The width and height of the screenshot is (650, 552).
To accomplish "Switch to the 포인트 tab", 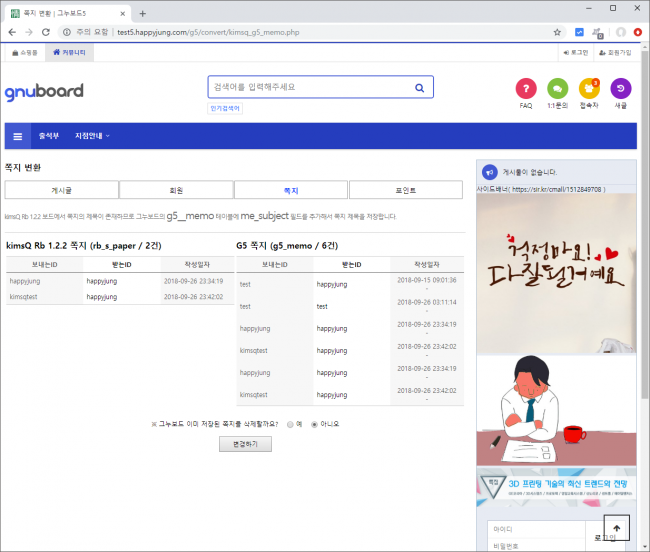I will click(x=405, y=190).
